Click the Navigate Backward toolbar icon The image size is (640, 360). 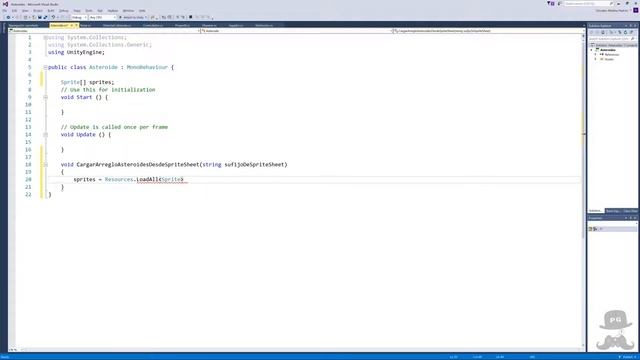coord(8,17)
